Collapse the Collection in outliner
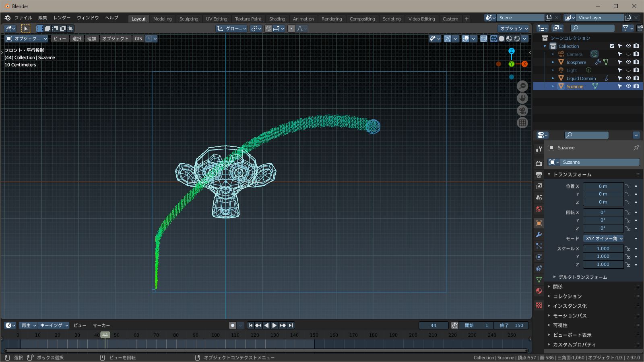The width and height of the screenshot is (644, 362). click(545, 46)
